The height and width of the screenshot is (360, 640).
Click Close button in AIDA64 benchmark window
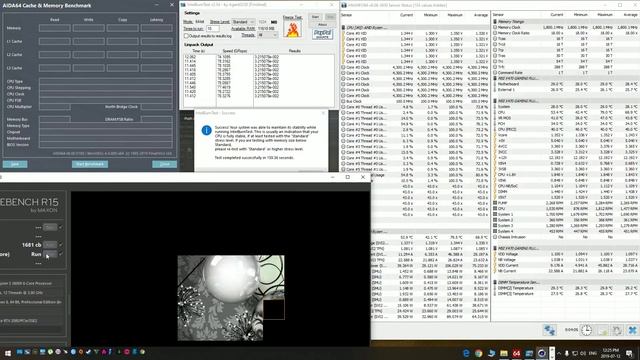coord(164,164)
